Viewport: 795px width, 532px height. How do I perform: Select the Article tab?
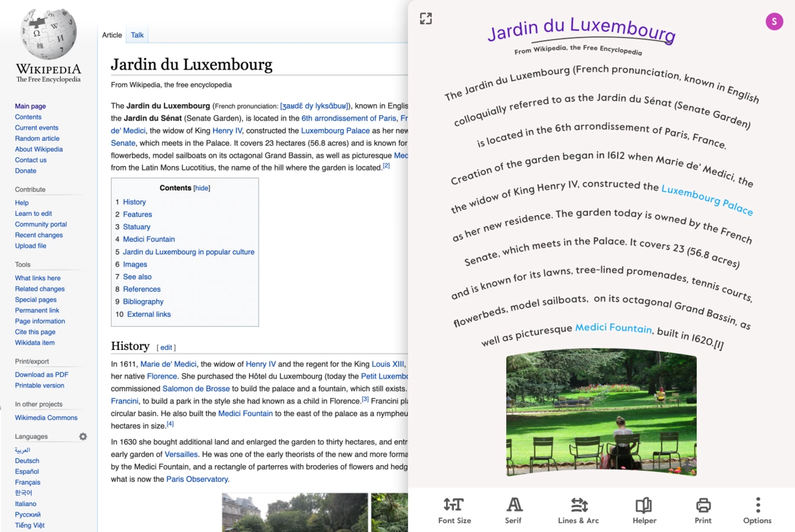(x=112, y=35)
